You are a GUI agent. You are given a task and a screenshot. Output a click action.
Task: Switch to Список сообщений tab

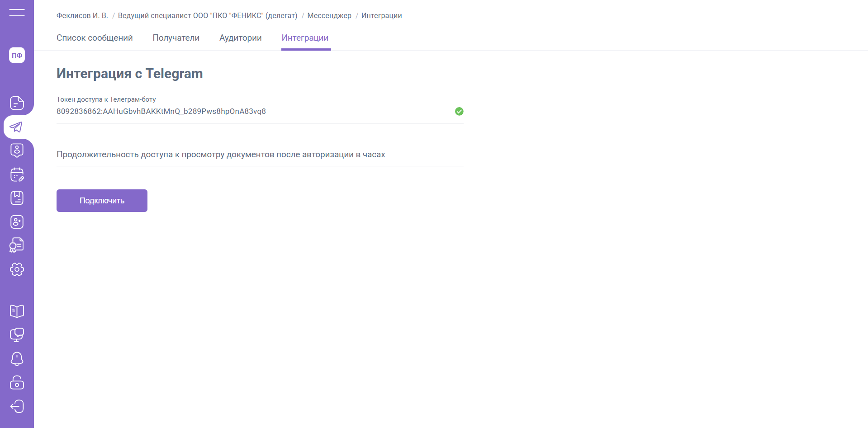click(95, 38)
